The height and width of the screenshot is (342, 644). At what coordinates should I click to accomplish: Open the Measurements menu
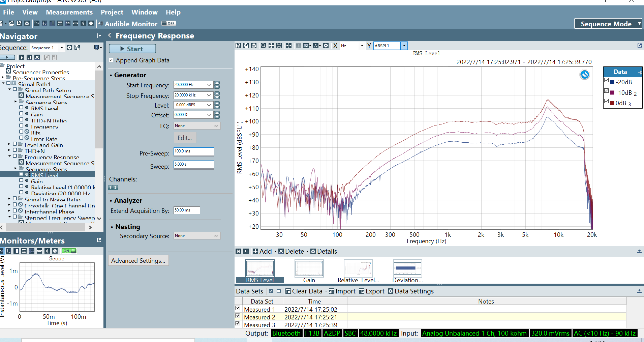click(69, 12)
